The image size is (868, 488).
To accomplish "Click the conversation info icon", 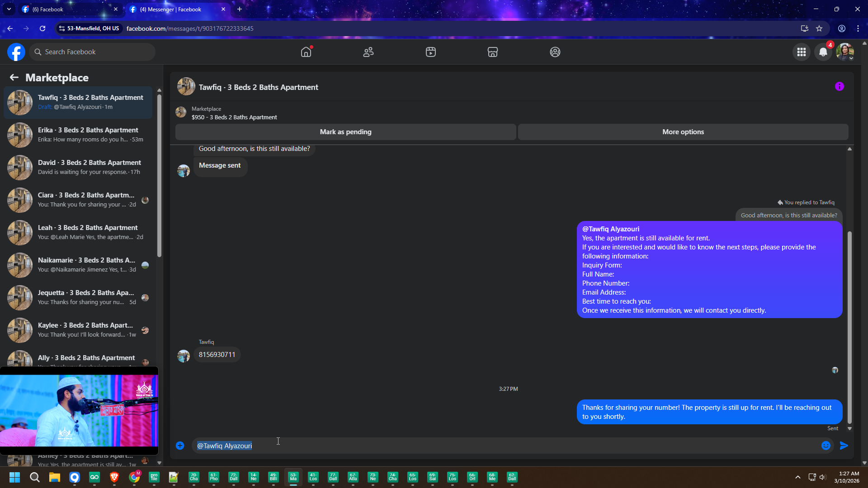I will coord(840,86).
